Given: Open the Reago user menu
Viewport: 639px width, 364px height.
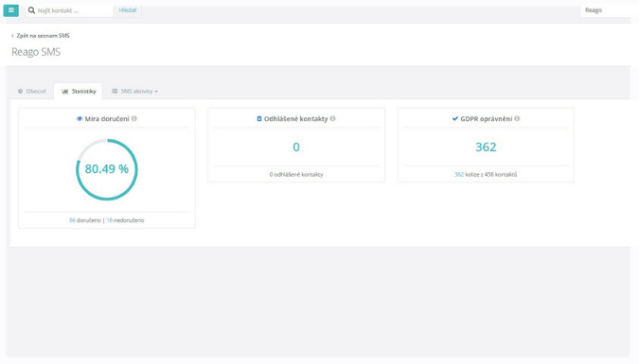Looking at the screenshot, I should 594,10.
